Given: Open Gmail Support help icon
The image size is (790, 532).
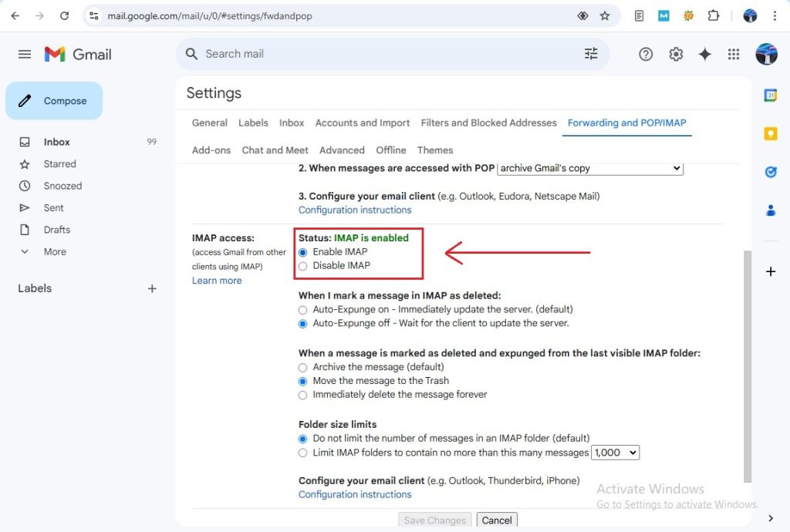Looking at the screenshot, I should pyautogui.click(x=646, y=54).
